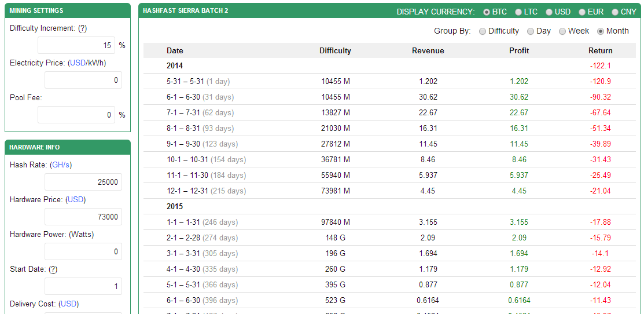Image resolution: width=644 pixels, height=314 pixels.
Task: Click the 2014 year group row
Action: pos(389,66)
